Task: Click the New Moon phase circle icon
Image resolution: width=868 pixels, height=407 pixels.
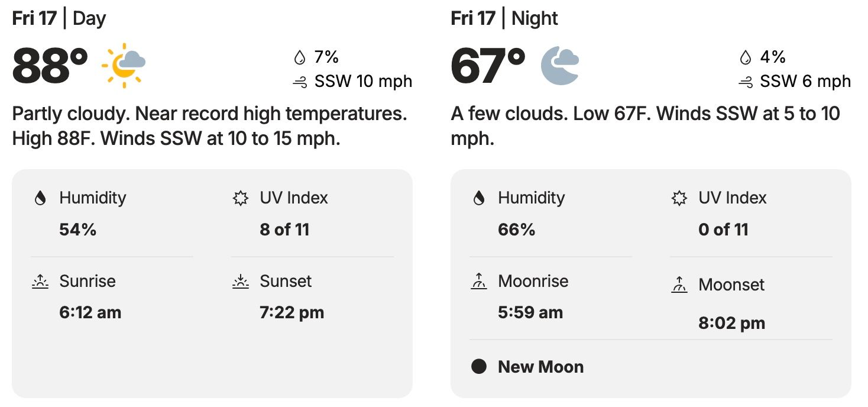Action: click(479, 367)
